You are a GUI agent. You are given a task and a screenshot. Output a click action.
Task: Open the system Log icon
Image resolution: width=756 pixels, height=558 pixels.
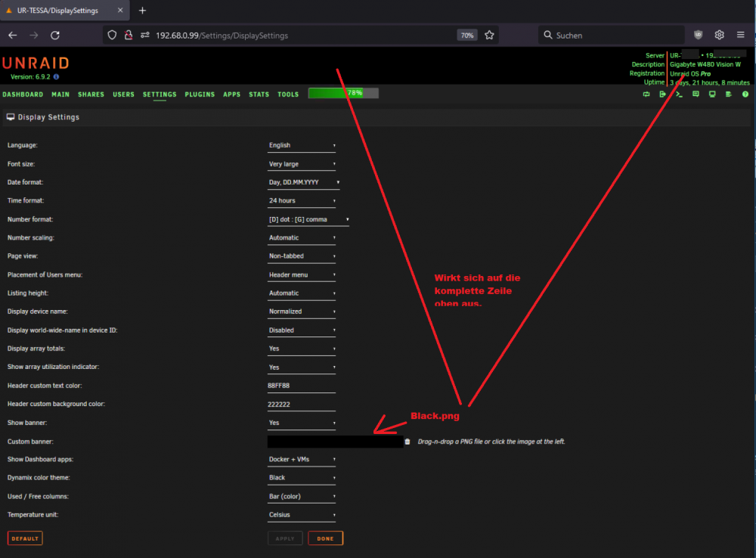[729, 94]
